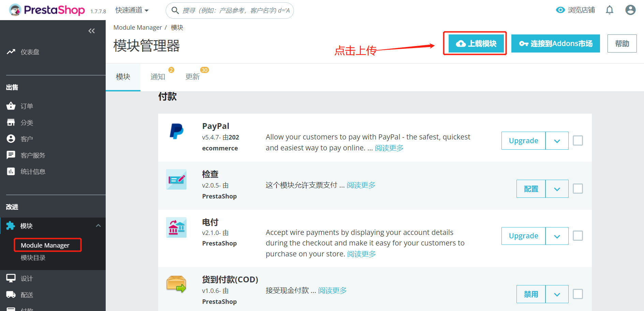
Task: Open Module Manager submenu item
Action: 45,245
